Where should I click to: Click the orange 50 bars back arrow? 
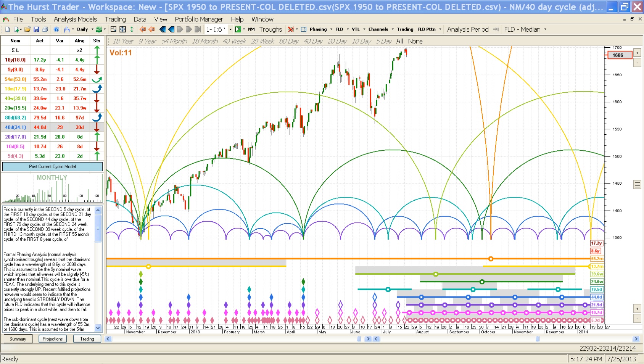pos(143,29)
